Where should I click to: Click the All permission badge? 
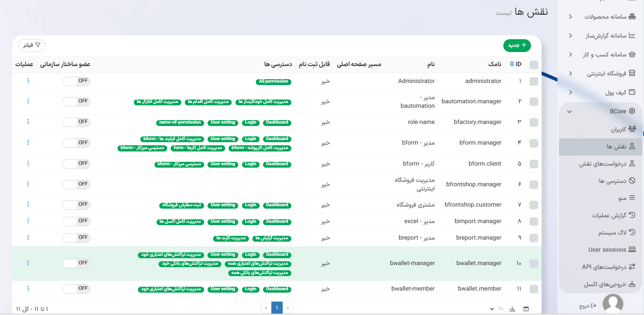point(273,82)
